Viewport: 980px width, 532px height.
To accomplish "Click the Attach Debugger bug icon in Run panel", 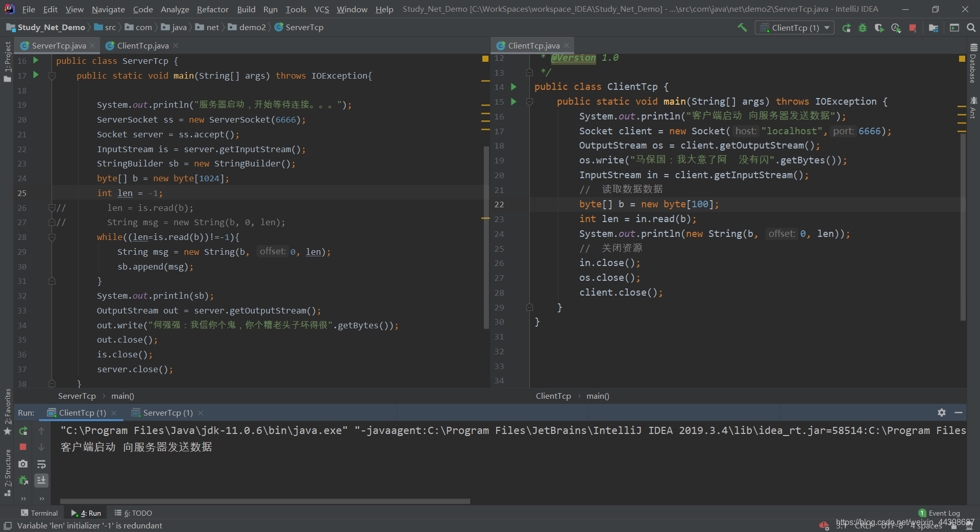I will (23, 480).
